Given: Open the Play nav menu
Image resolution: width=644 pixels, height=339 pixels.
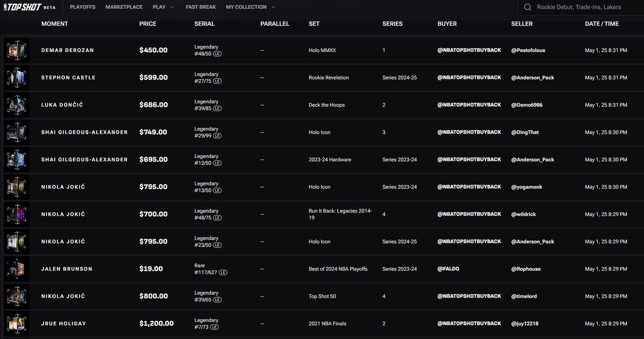Looking at the screenshot, I should pyautogui.click(x=164, y=7).
